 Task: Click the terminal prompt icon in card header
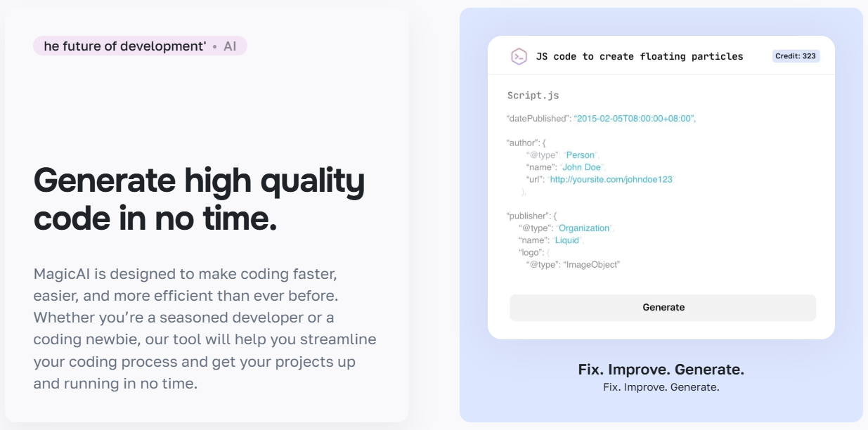pyautogui.click(x=519, y=57)
